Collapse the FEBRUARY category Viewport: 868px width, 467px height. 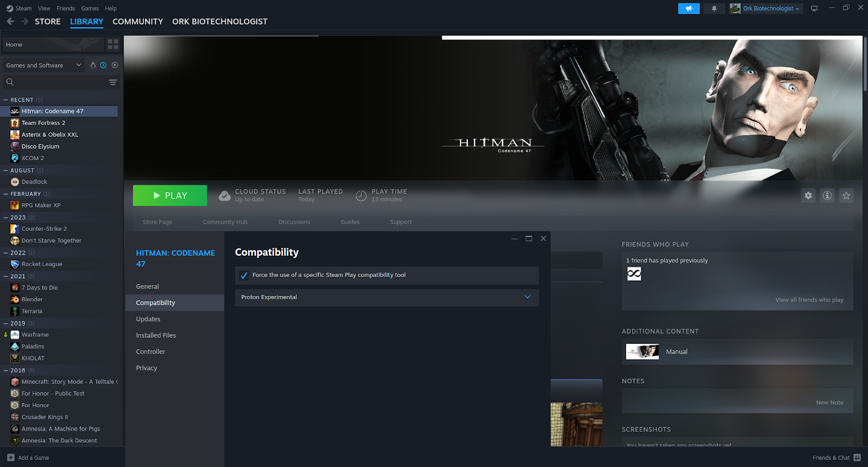6,194
